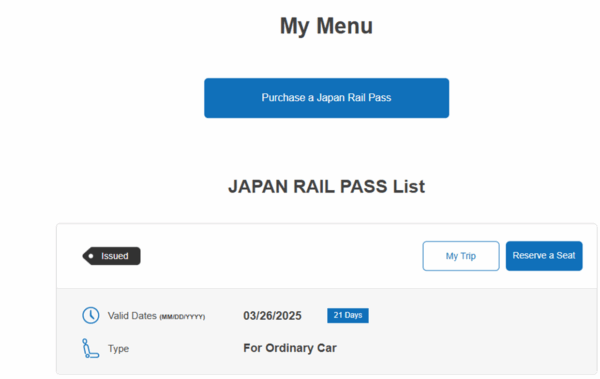Image resolution: width=600 pixels, height=379 pixels.
Task: Select the Reserve a Seat button
Action: (544, 256)
